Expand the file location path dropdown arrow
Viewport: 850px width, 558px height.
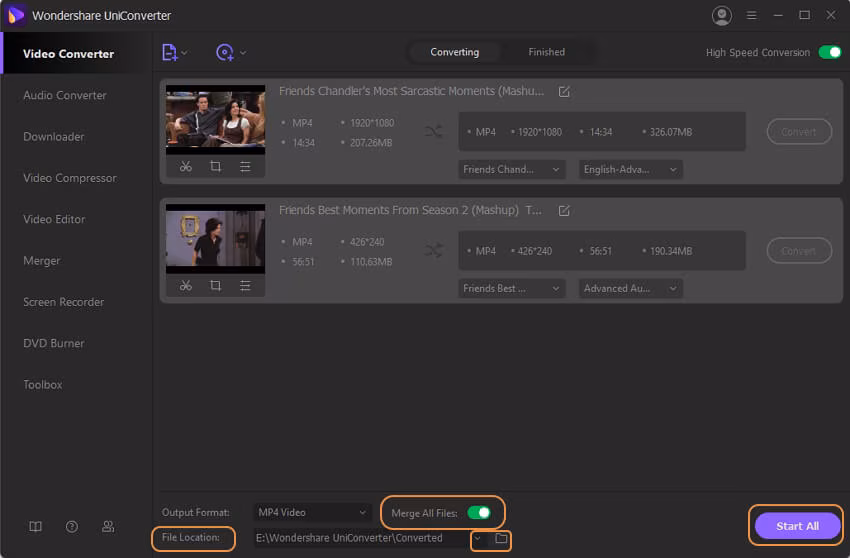tap(478, 538)
